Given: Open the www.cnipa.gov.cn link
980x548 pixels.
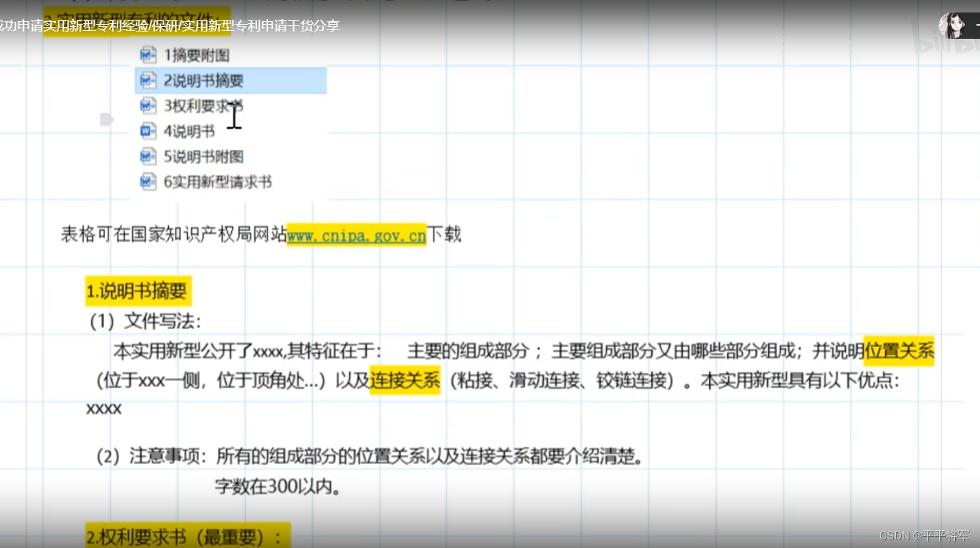Looking at the screenshot, I should pos(356,235).
